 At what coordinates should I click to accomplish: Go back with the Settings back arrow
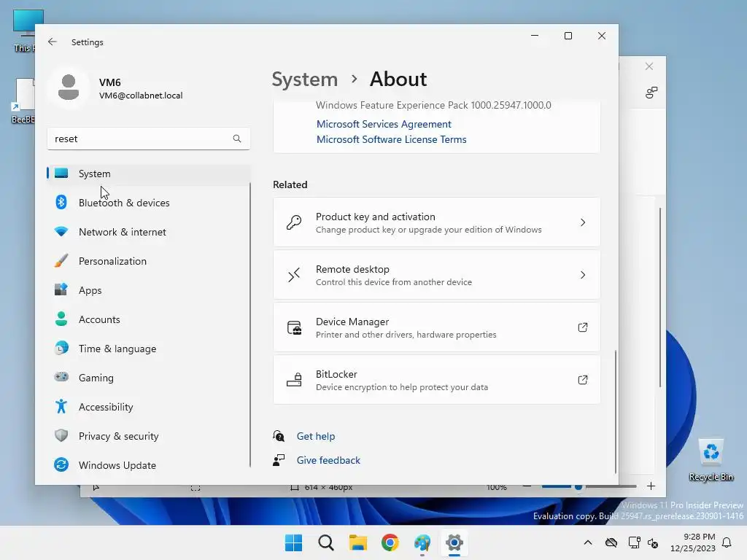(53, 42)
